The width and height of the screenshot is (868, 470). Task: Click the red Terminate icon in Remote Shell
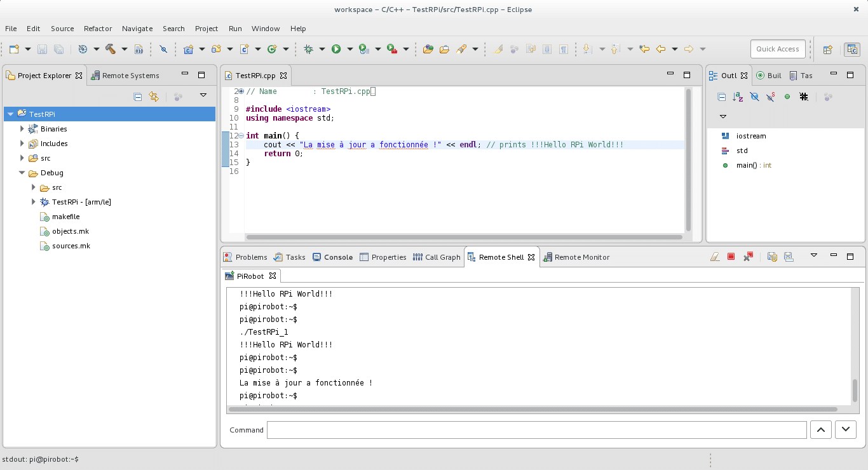click(x=731, y=257)
